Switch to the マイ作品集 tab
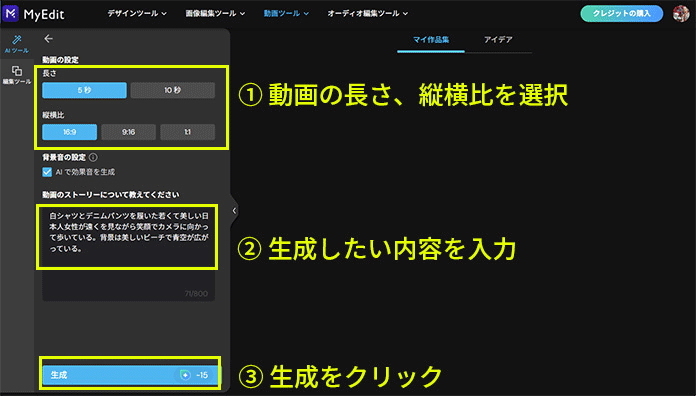 [x=431, y=40]
